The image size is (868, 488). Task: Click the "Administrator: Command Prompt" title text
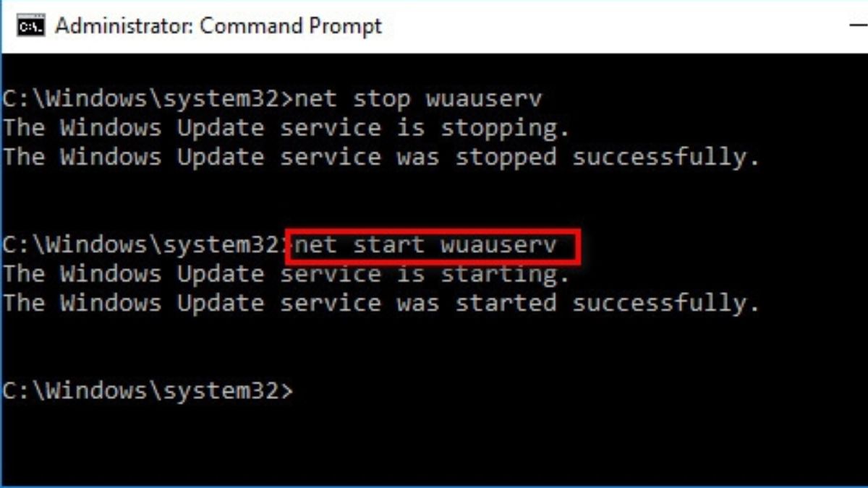point(218,26)
